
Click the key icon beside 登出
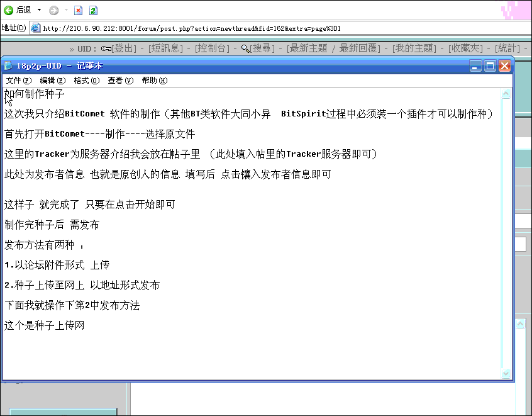tap(106, 48)
